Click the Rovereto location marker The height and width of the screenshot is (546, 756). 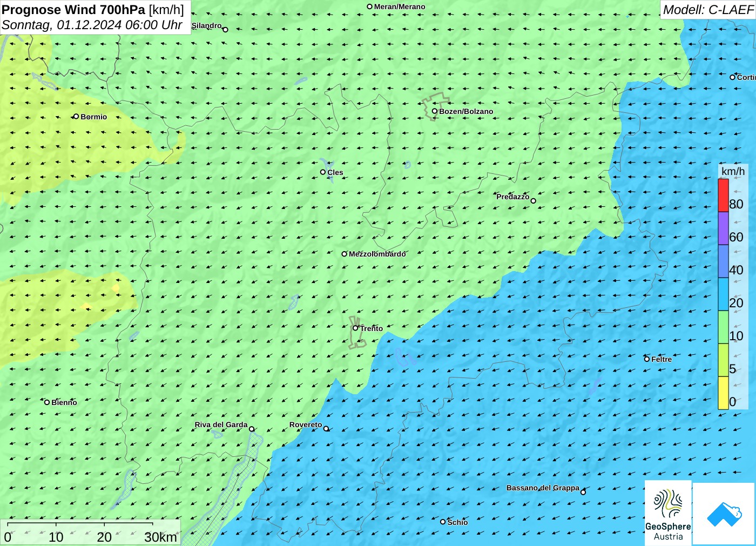[x=326, y=428]
